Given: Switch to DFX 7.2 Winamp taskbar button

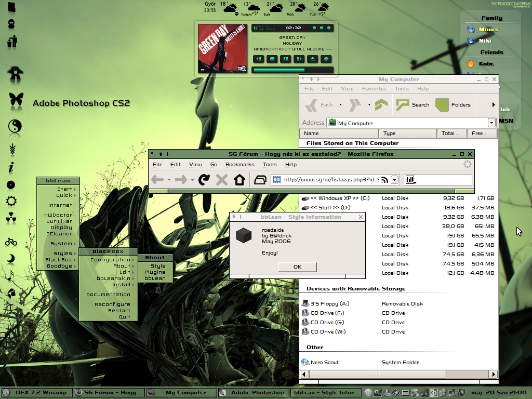Looking at the screenshot, I should coord(37,393).
